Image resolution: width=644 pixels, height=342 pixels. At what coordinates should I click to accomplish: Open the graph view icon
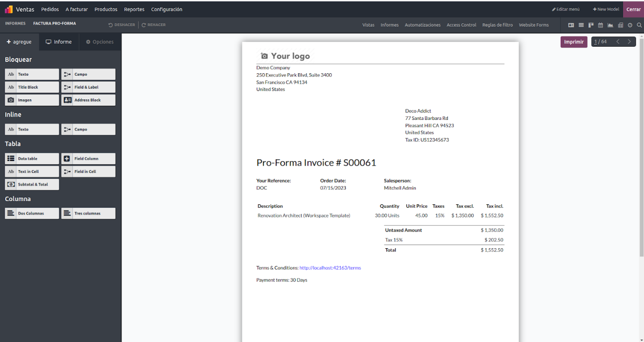(610, 25)
